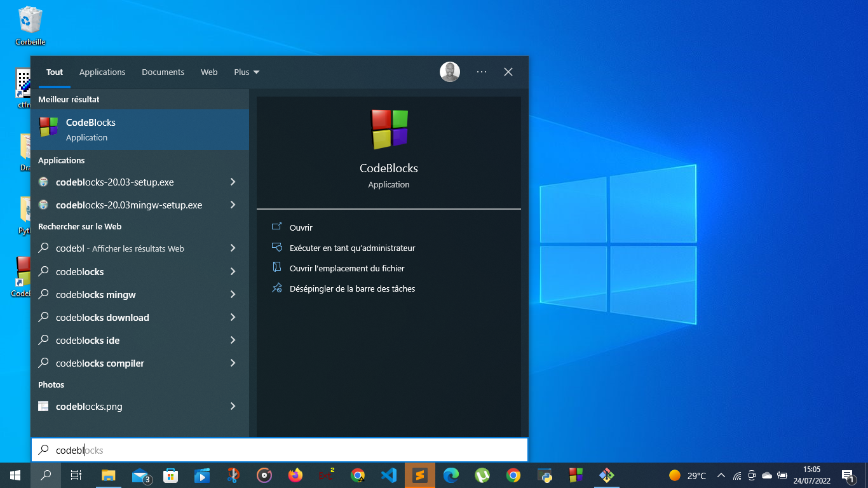Expand arrow for codeblocks-20.03mingw-setup.exe
Screen dimensions: 868x488
pyautogui.click(x=233, y=205)
